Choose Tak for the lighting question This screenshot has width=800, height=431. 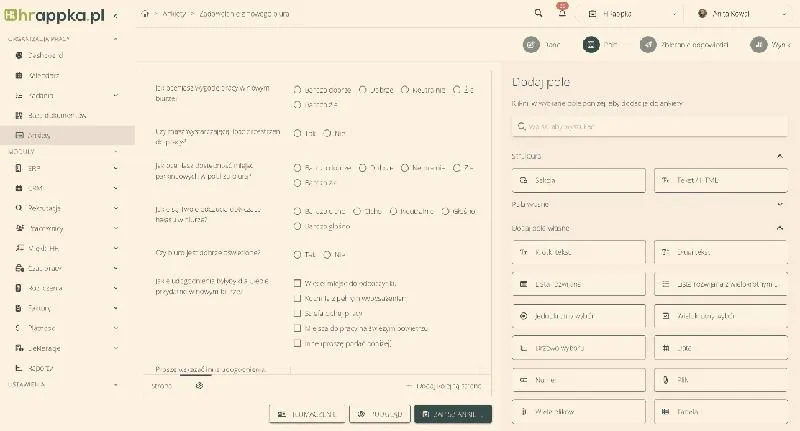(x=297, y=254)
